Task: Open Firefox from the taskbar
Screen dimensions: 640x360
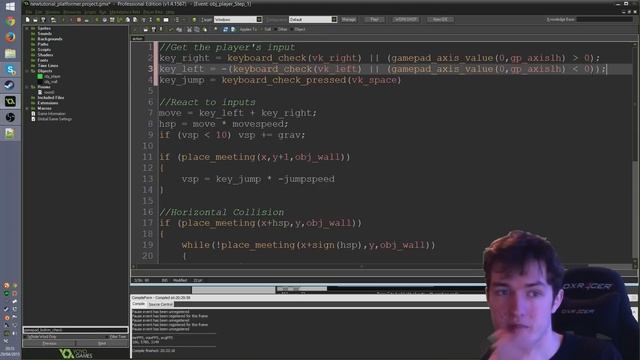Action: (x=10, y=37)
